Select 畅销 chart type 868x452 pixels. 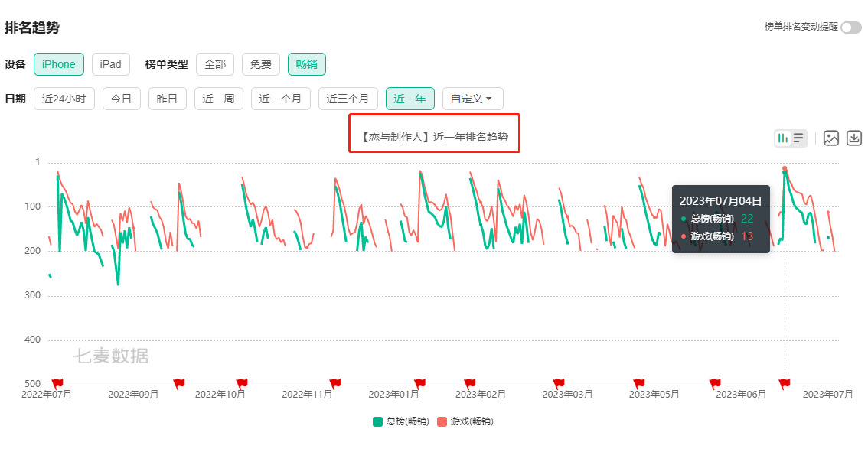point(307,64)
